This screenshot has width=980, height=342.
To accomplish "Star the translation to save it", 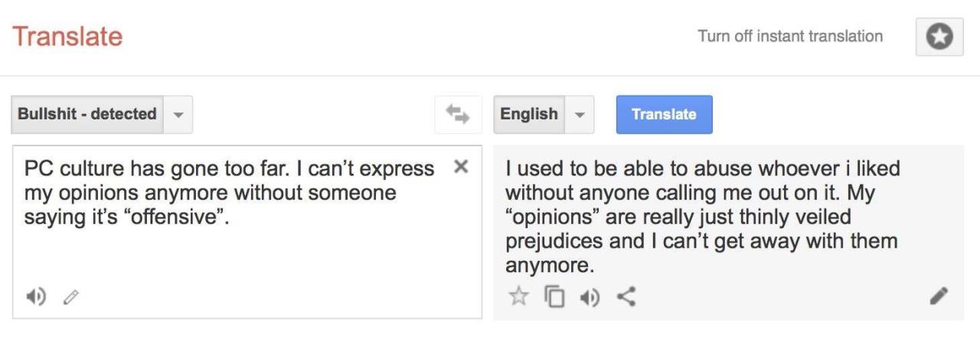I will (x=518, y=295).
